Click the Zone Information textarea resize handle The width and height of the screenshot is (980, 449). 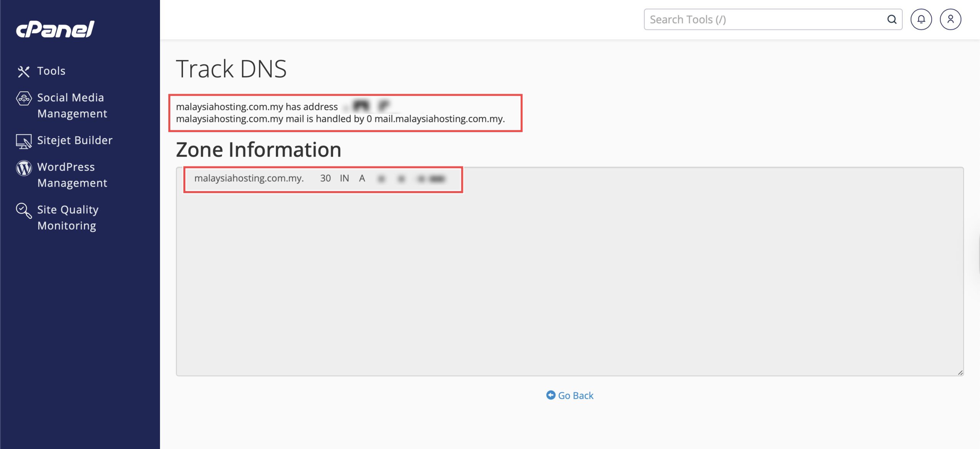coord(960,372)
